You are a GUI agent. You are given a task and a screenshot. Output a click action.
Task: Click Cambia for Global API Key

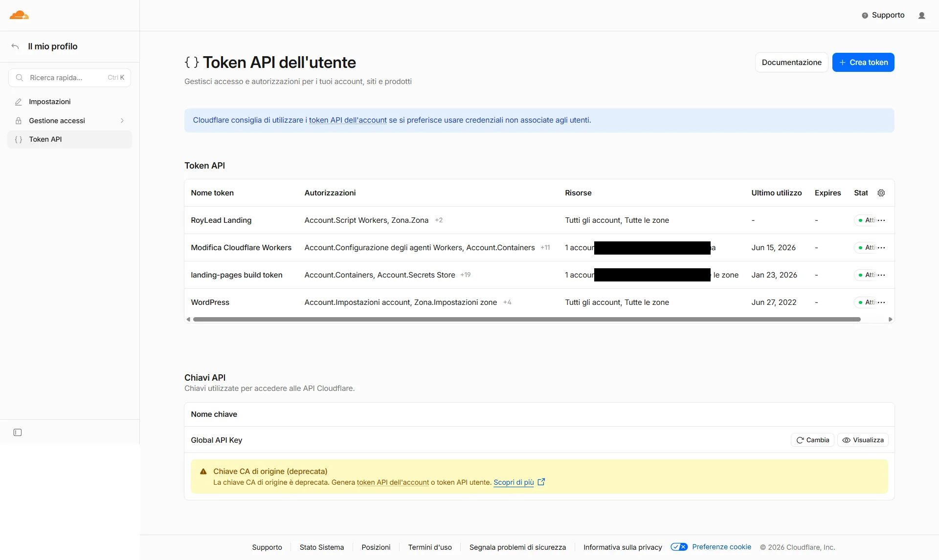[812, 440]
